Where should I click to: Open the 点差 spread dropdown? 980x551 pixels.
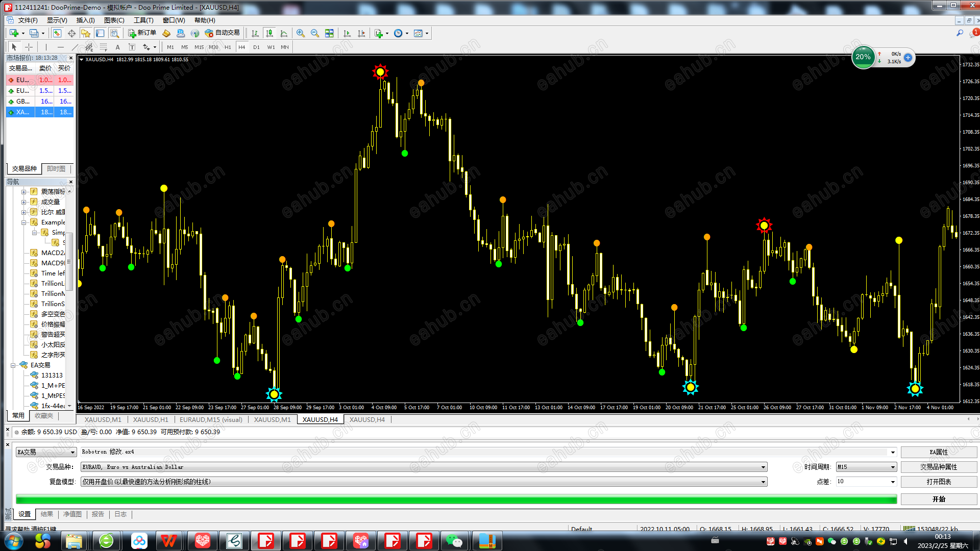[866, 482]
